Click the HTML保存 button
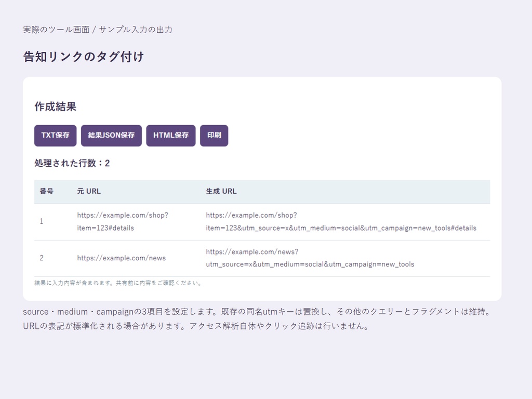The height and width of the screenshot is (399, 532). click(x=170, y=136)
